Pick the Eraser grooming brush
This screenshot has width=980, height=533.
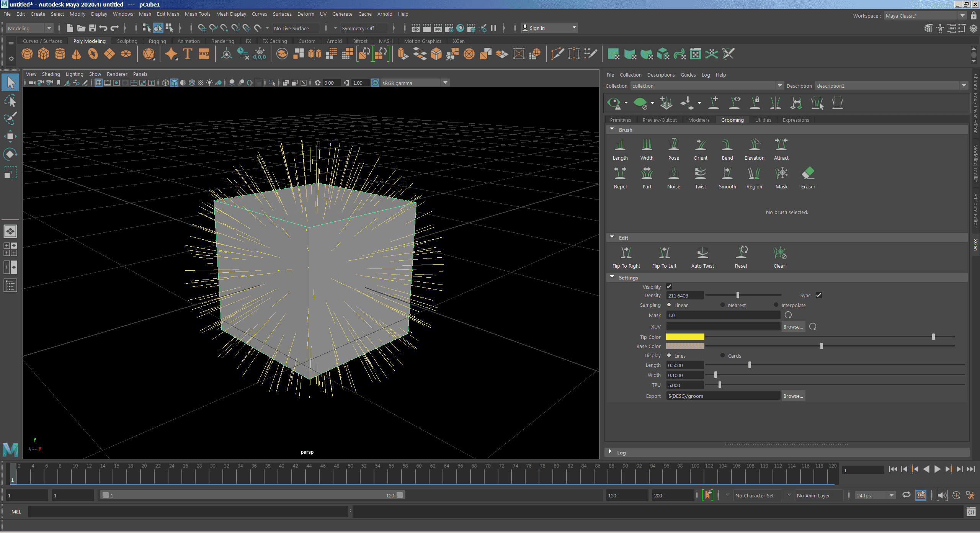pos(808,174)
